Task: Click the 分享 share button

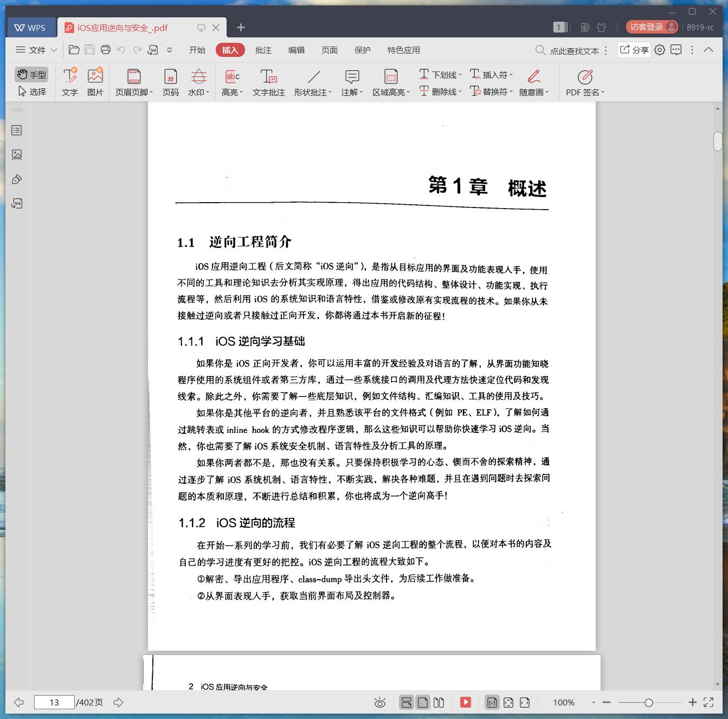Action: click(x=634, y=50)
